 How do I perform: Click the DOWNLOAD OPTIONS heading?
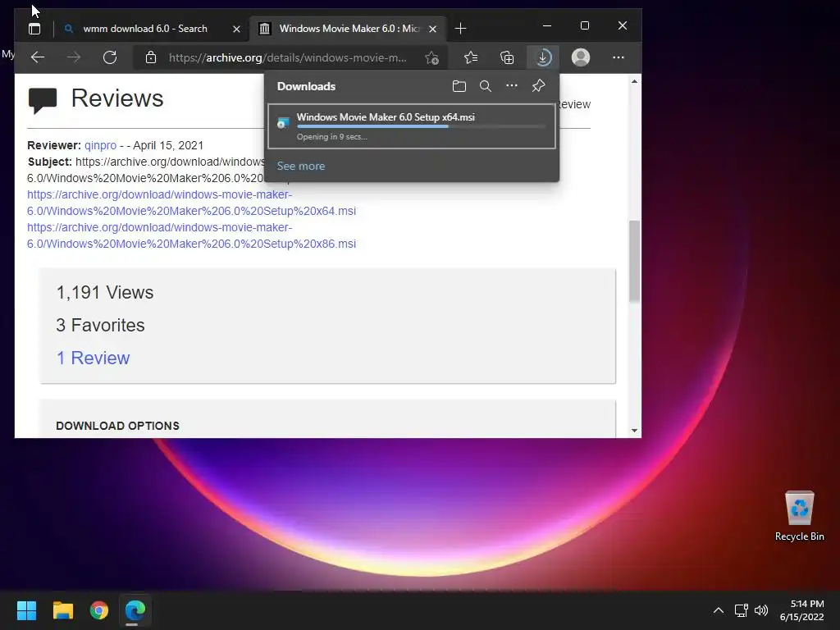coord(118,426)
